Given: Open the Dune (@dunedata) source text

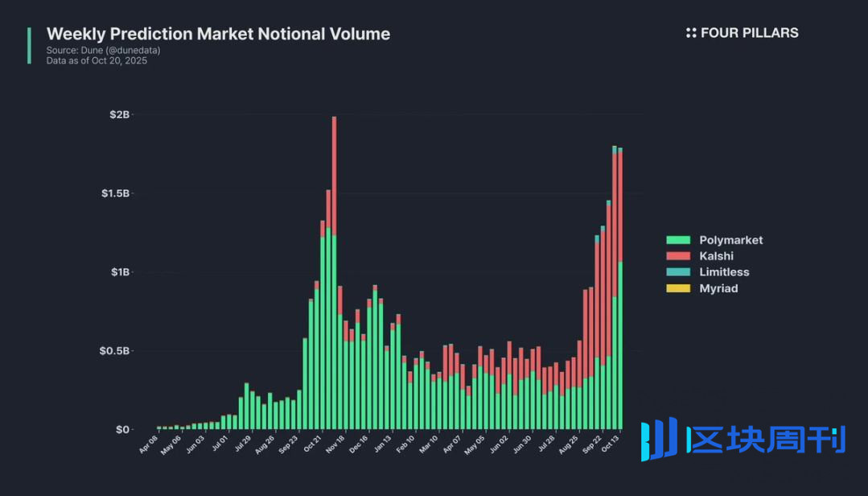Looking at the screenshot, I should point(103,50).
